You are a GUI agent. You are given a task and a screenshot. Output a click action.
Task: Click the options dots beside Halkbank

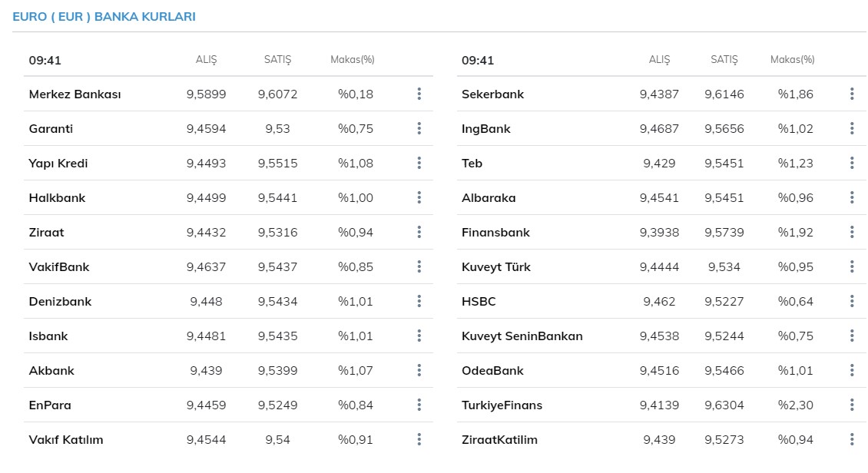pyautogui.click(x=419, y=197)
